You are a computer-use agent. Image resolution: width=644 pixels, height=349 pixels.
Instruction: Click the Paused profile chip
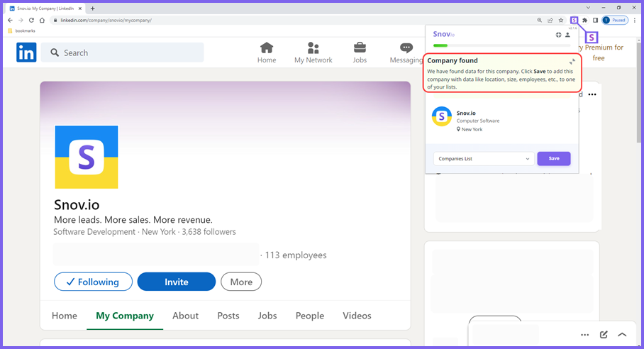(x=615, y=20)
